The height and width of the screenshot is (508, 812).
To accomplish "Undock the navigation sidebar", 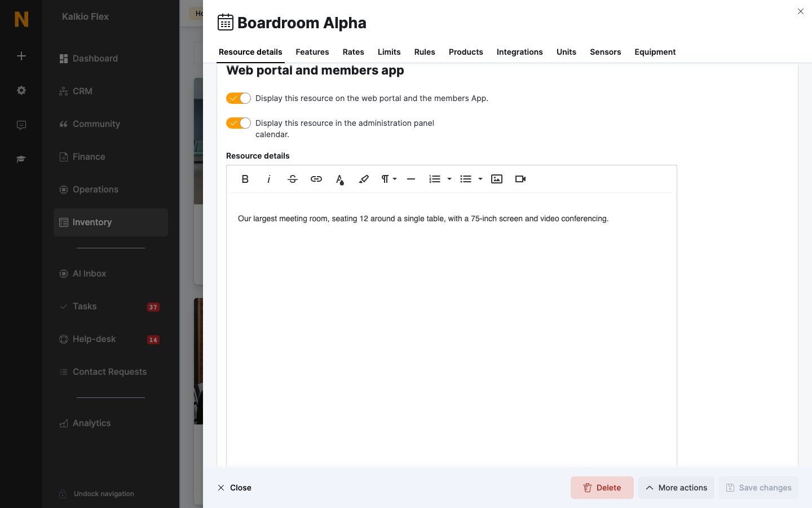I will (x=97, y=494).
